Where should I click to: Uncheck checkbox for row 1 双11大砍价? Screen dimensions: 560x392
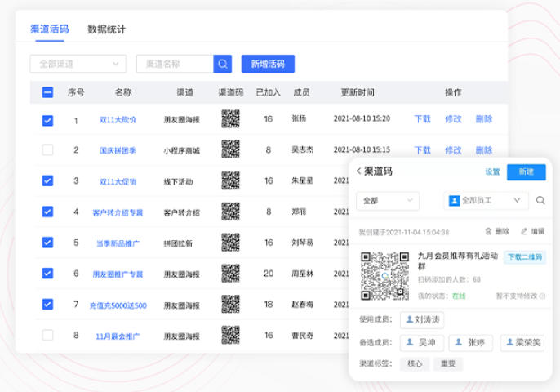tap(47, 121)
